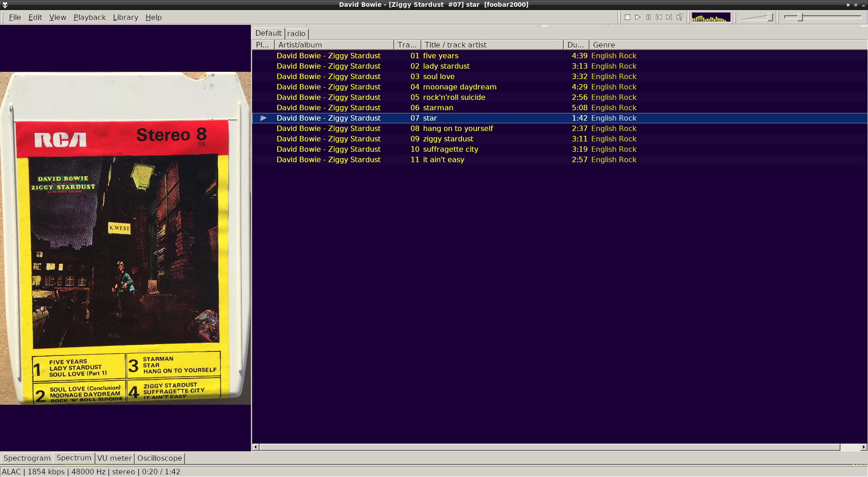Viewport: 868px width, 477px height.
Task: Click the 4:39 duration of five years
Action: [579, 56]
